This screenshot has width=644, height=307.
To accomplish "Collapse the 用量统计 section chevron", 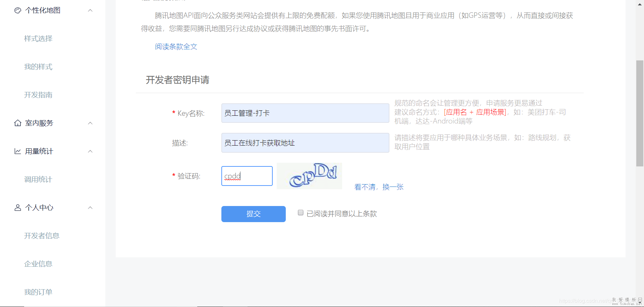I will 90,151.
